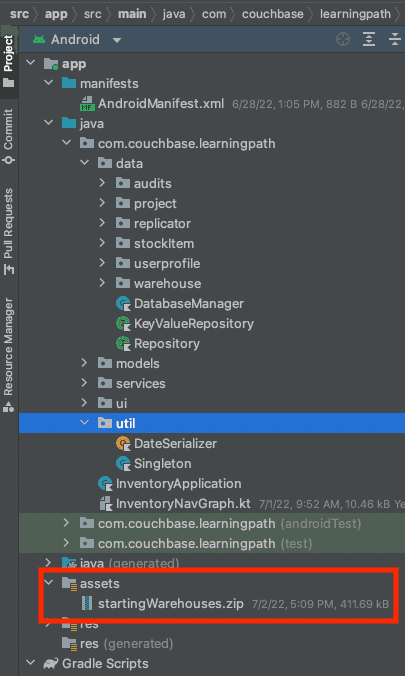The height and width of the screenshot is (676, 405).
Task: Select the res (generated) tree row
Action: pos(212,643)
